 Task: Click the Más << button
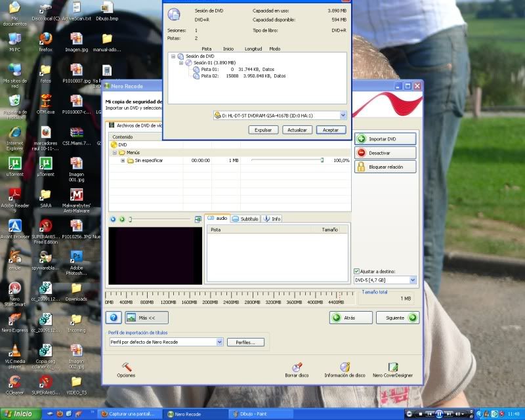point(146,318)
